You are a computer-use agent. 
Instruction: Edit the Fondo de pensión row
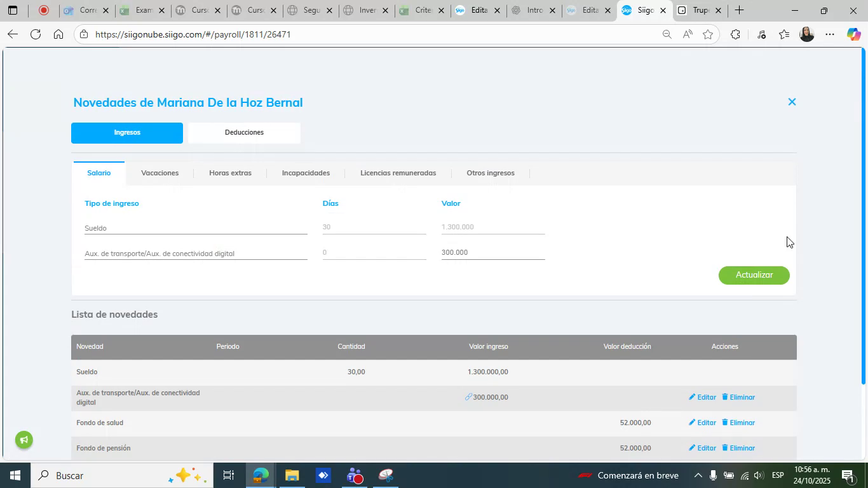pos(702,448)
